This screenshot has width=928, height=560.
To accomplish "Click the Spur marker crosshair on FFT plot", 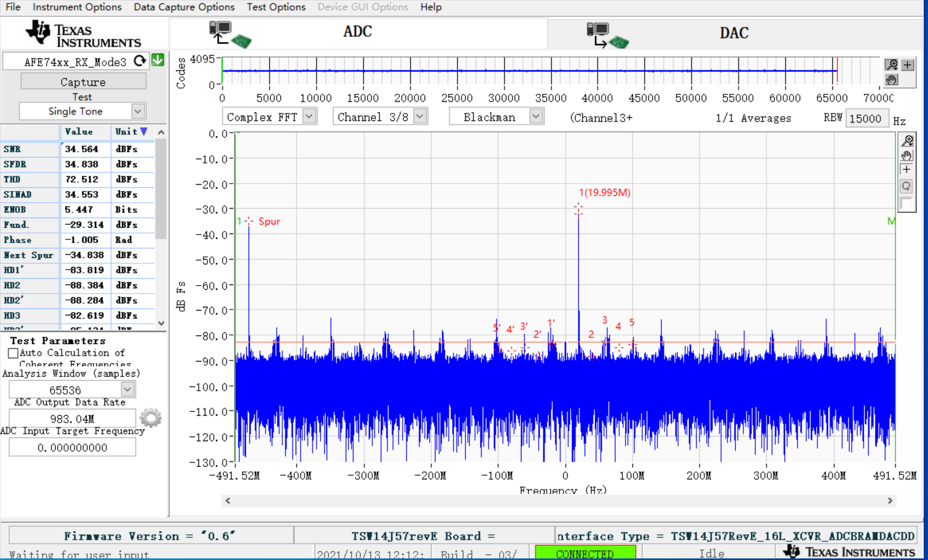I will pyautogui.click(x=248, y=221).
